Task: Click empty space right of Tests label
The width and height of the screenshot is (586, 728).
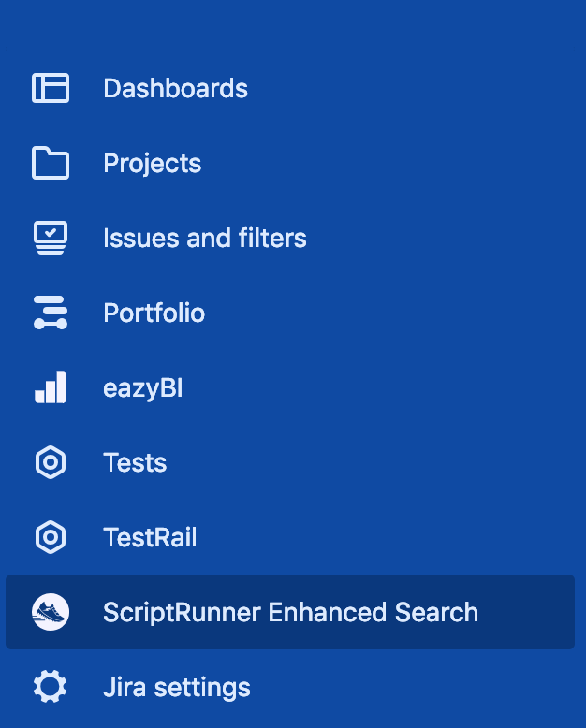Action: pos(372,462)
